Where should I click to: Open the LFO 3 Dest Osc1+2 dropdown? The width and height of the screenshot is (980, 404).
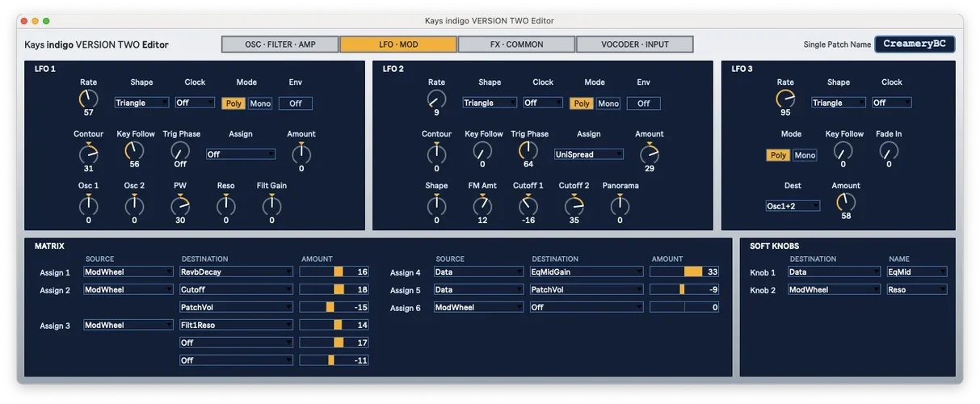coord(793,206)
